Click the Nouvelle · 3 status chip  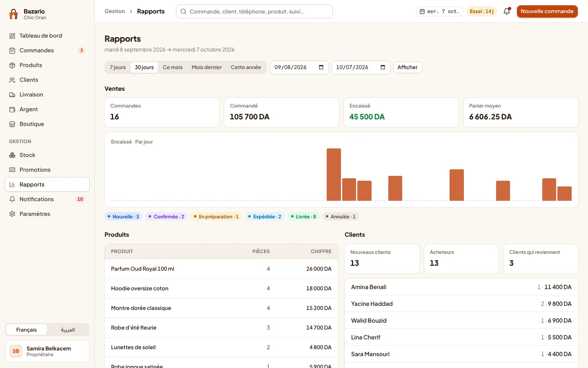pyautogui.click(x=123, y=217)
